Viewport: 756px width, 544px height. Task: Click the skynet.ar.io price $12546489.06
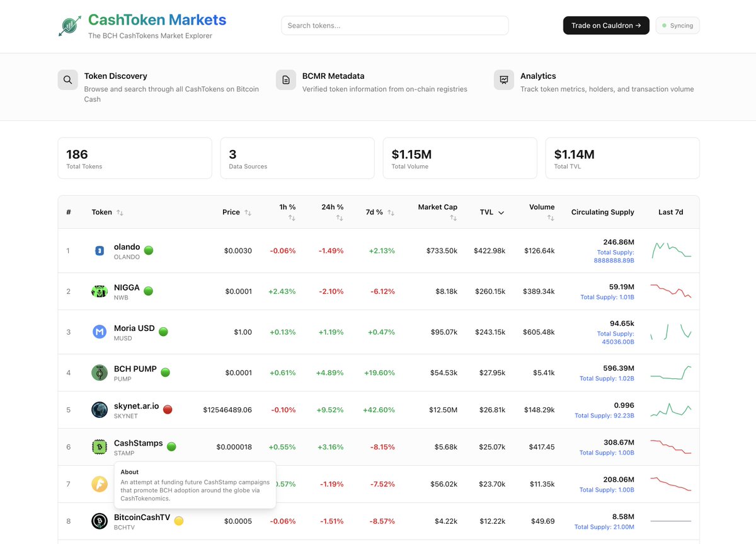pyautogui.click(x=227, y=410)
